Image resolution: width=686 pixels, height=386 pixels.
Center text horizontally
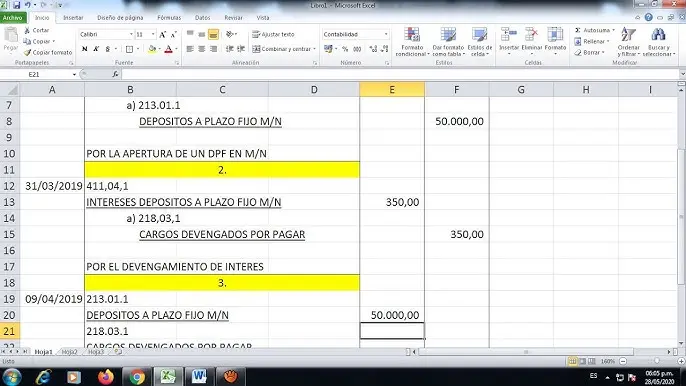pos(201,49)
